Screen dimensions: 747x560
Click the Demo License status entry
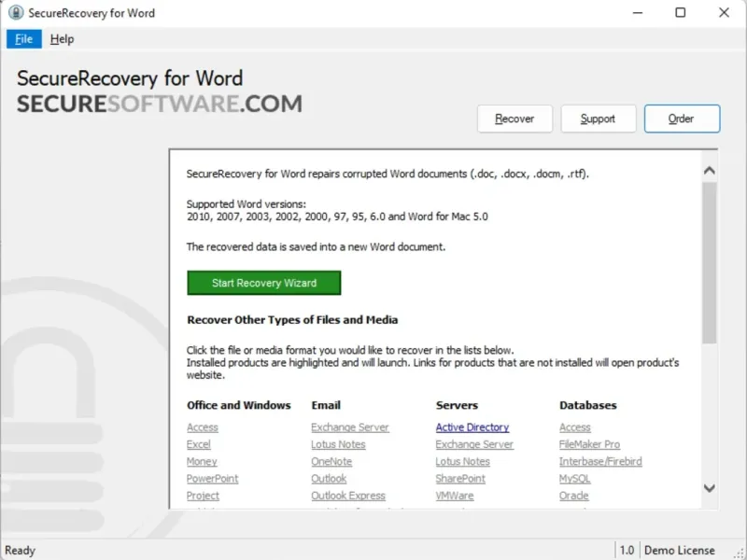tap(680, 551)
